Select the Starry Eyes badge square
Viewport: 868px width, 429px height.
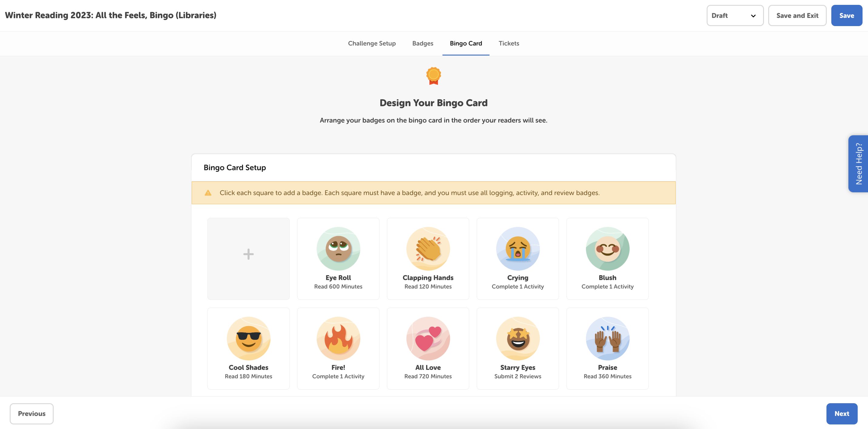tap(518, 349)
